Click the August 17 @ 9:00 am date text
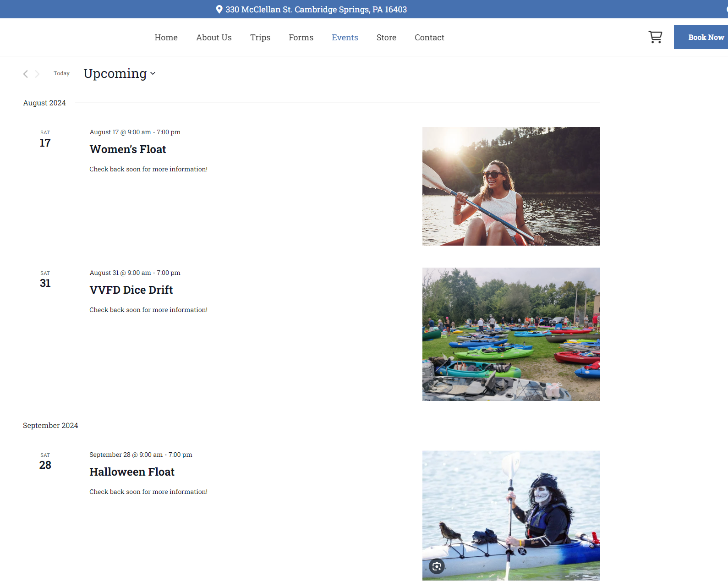 [135, 132]
